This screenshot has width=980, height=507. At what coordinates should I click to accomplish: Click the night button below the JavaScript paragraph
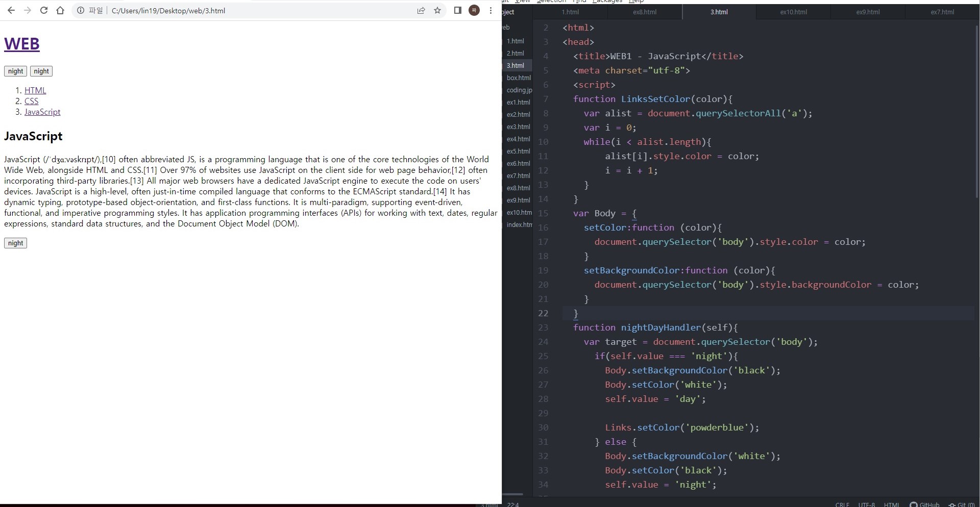[x=15, y=243]
